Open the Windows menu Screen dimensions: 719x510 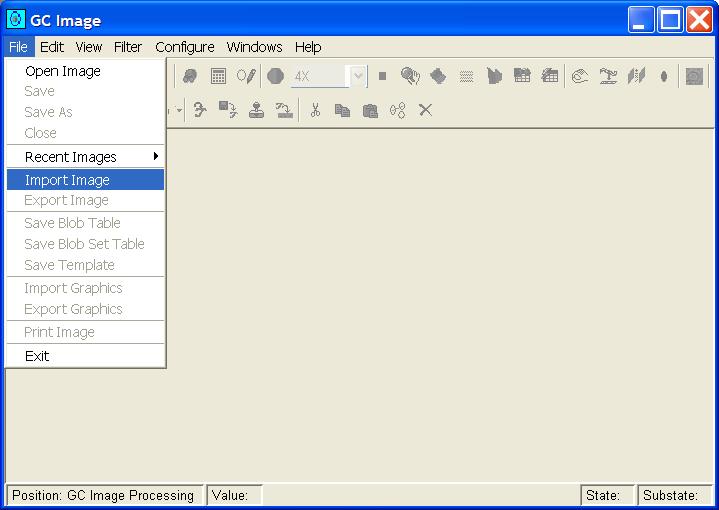[254, 47]
